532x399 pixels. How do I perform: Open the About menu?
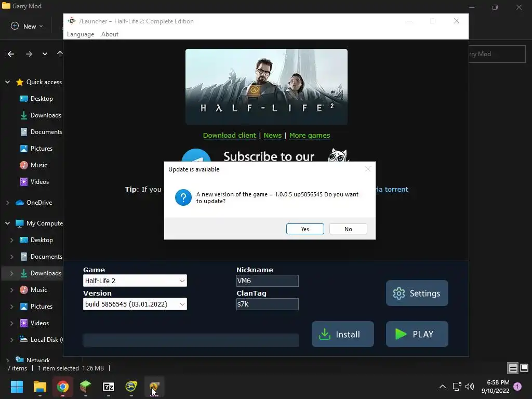coord(110,34)
